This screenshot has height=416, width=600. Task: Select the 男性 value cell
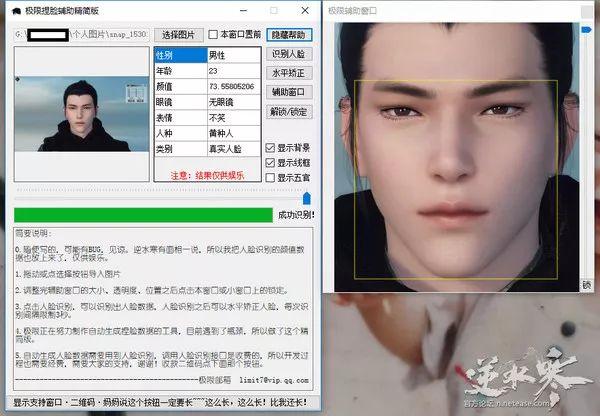pos(234,55)
